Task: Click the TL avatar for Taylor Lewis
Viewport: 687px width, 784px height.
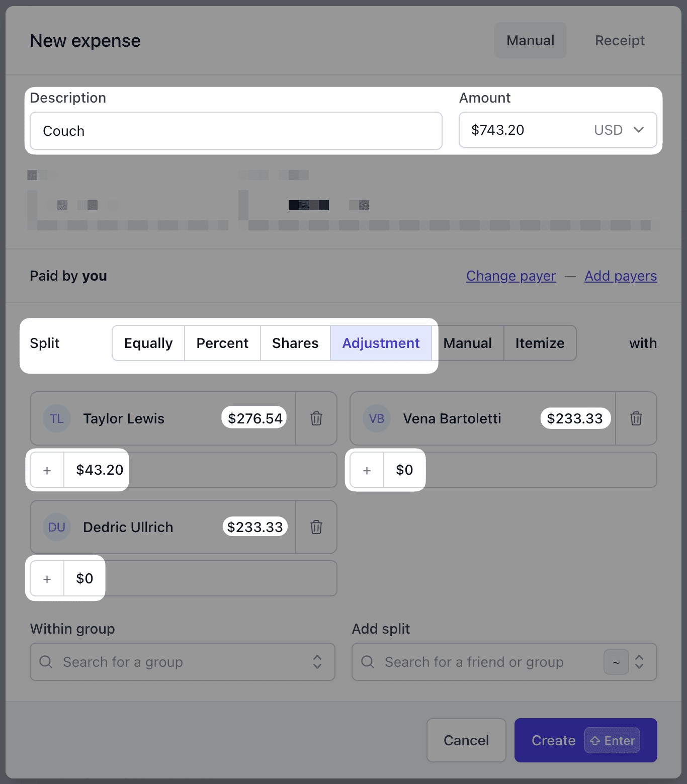Action: click(57, 418)
